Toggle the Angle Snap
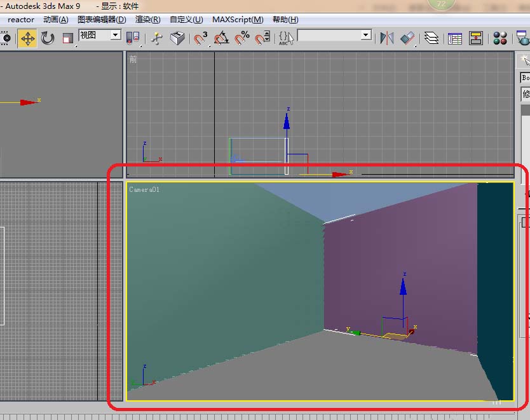Image resolution: width=530 pixels, height=420 pixels. coord(221,39)
